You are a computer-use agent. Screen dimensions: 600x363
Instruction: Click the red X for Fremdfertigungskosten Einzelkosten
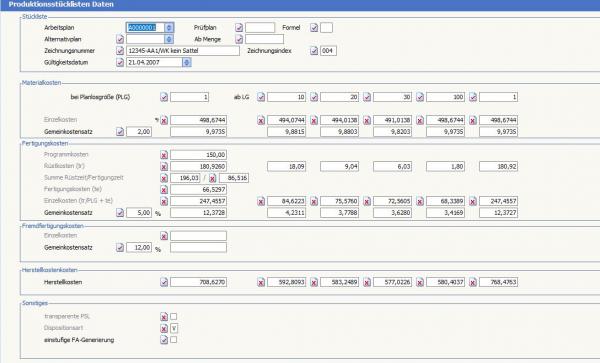164,236
